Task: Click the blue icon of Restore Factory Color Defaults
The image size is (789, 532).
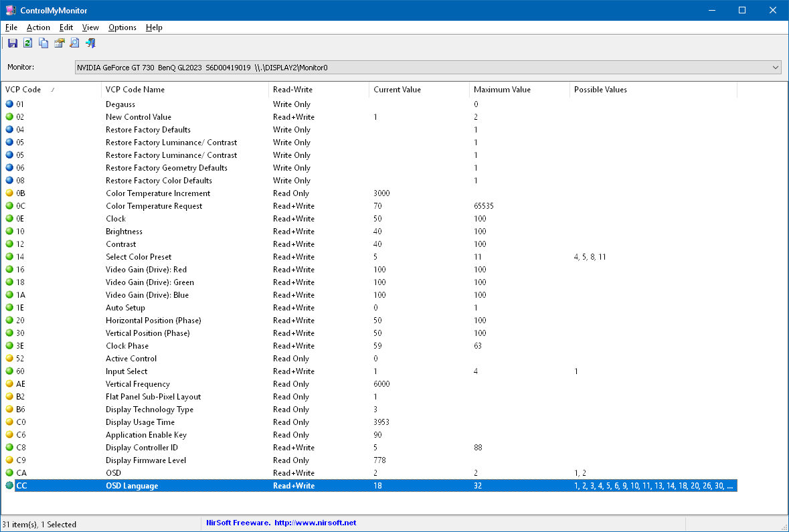Action: tap(9, 180)
